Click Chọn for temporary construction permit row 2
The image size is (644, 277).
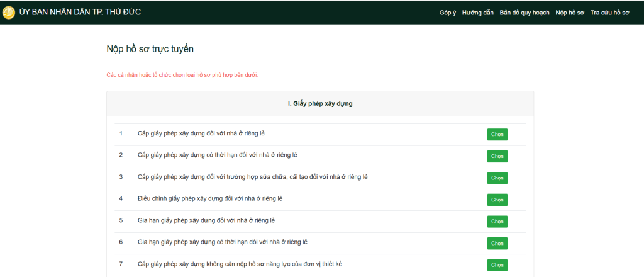click(x=497, y=156)
